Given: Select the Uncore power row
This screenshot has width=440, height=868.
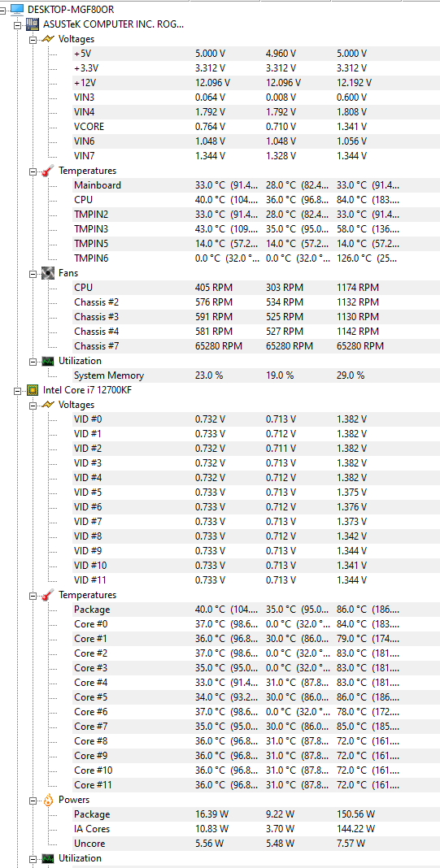Looking at the screenshot, I should [255, 844].
